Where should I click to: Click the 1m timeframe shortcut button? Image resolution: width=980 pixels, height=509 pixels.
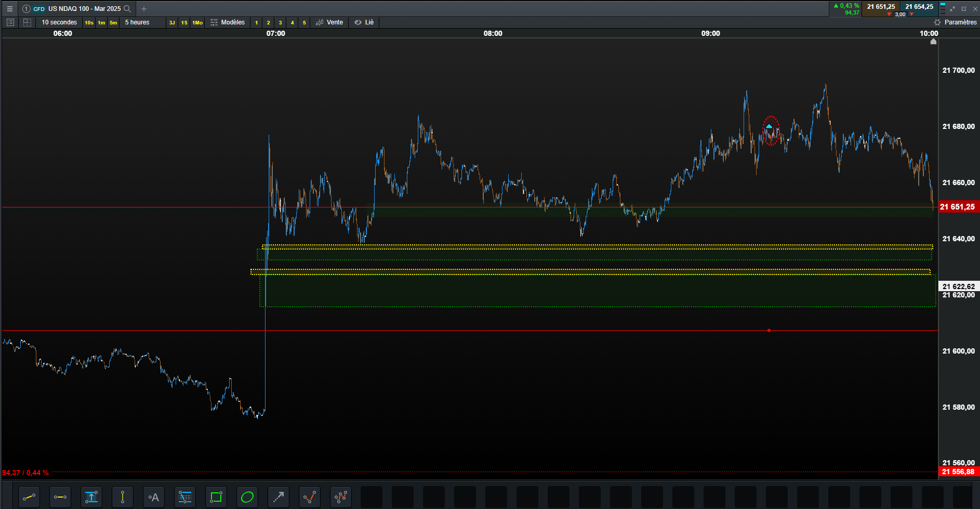pyautogui.click(x=101, y=23)
